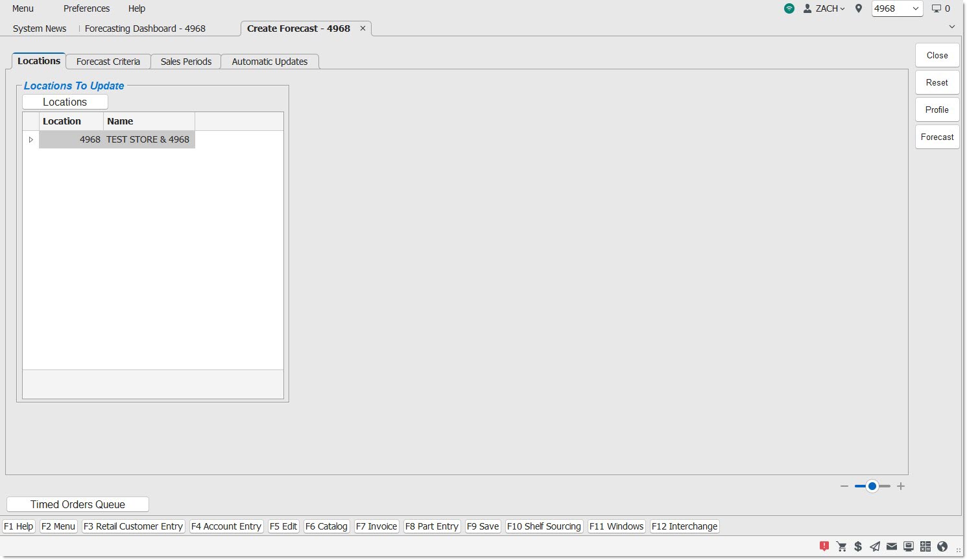Click the red alert notification icon
Viewport: 967px width, 560px height.
[824, 546]
